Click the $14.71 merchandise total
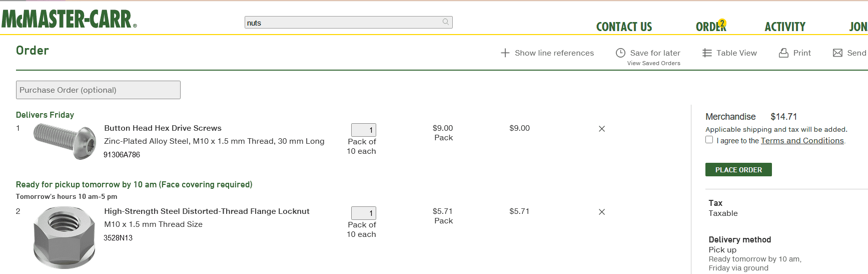This screenshot has width=868, height=274. [784, 117]
